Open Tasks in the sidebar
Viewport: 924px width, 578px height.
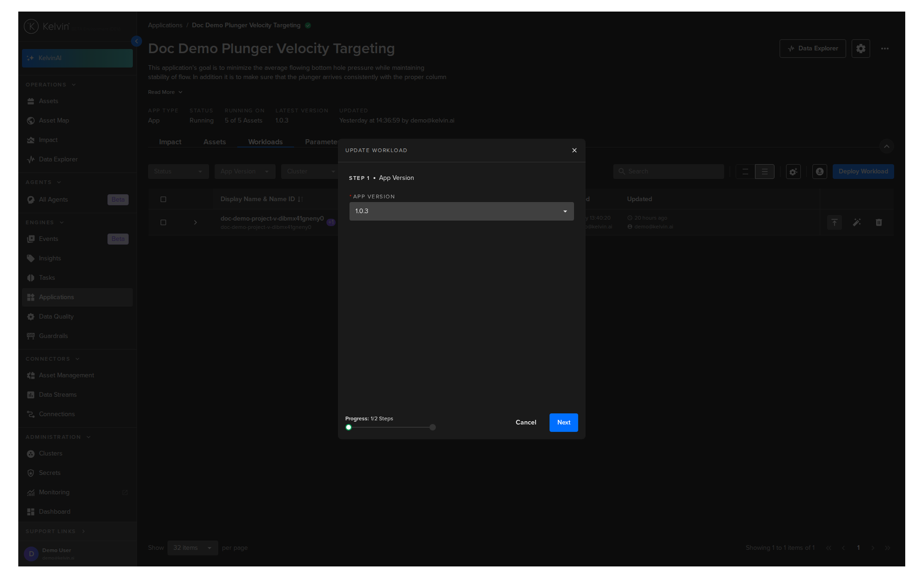[77, 277]
